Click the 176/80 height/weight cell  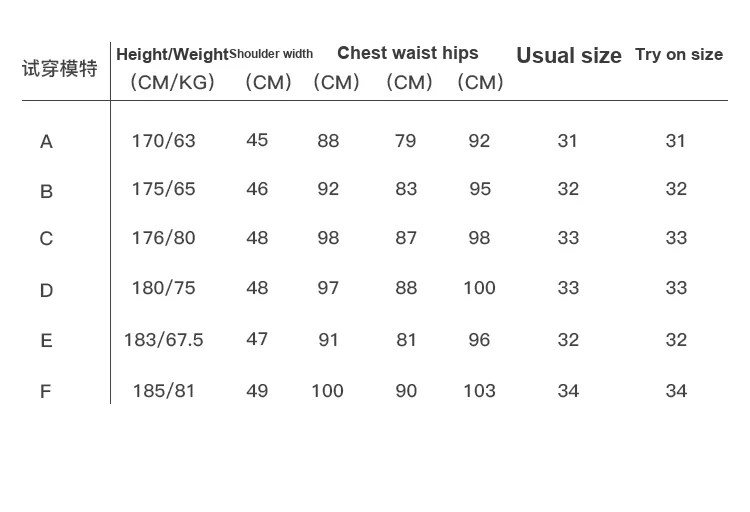click(163, 238)
